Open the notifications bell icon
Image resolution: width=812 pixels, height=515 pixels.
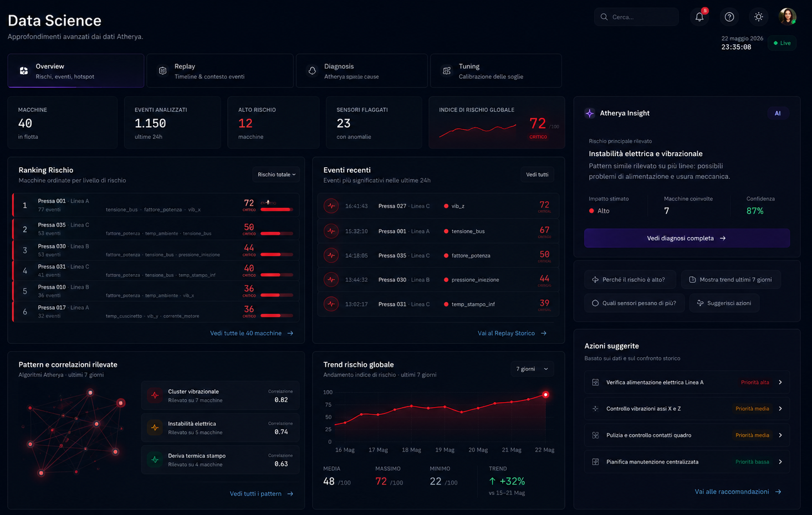[699, 17]
